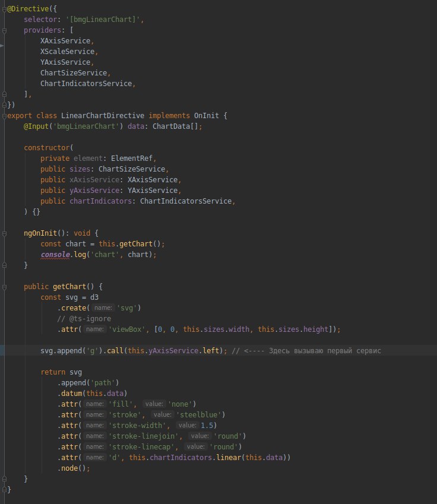
Task: Click the underlined console identifier
Action: coord(55,255)
